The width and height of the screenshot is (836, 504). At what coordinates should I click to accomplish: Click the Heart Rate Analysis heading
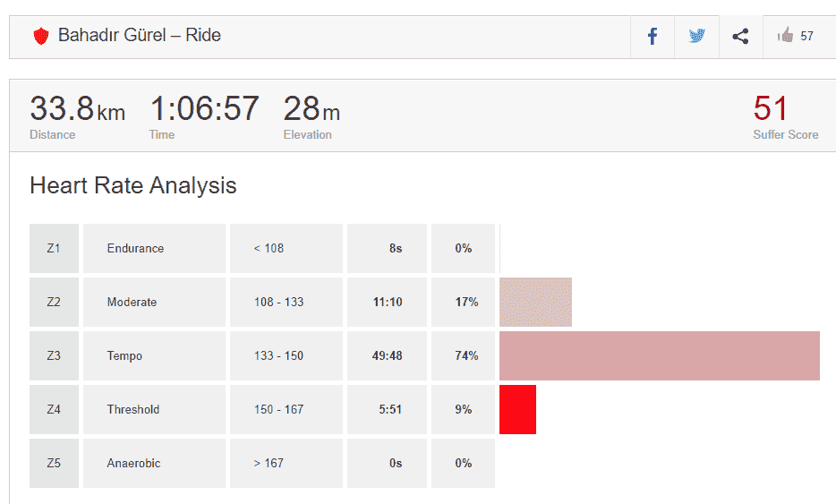coord(133,185)
